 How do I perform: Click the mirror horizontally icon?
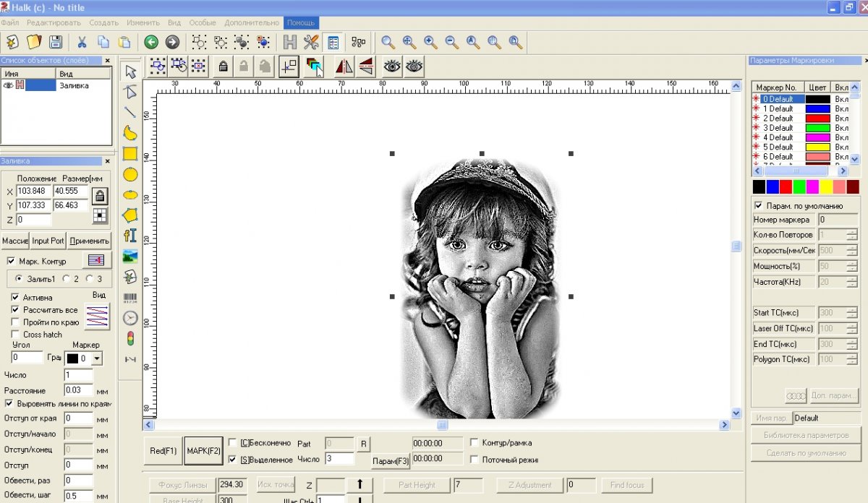click(344, 66)
